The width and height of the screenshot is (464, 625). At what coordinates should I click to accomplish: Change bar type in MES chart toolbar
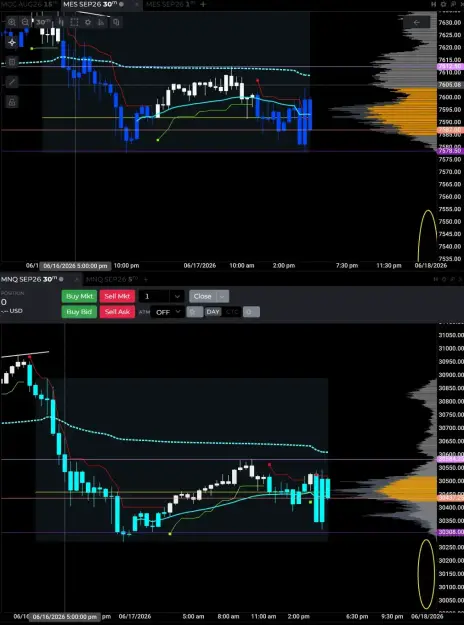(x=61, y=22)
